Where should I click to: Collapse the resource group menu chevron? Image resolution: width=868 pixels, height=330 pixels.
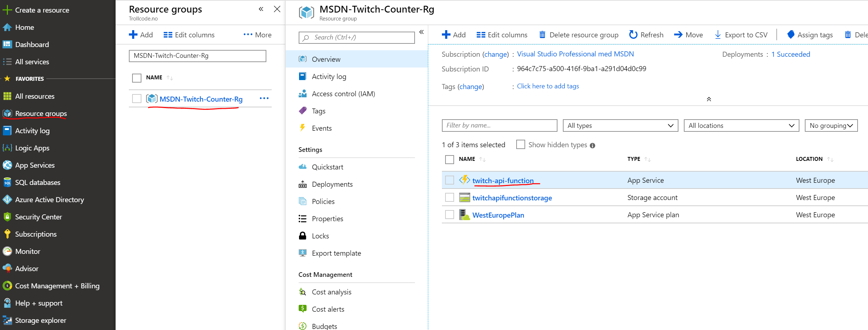point(421,32)
